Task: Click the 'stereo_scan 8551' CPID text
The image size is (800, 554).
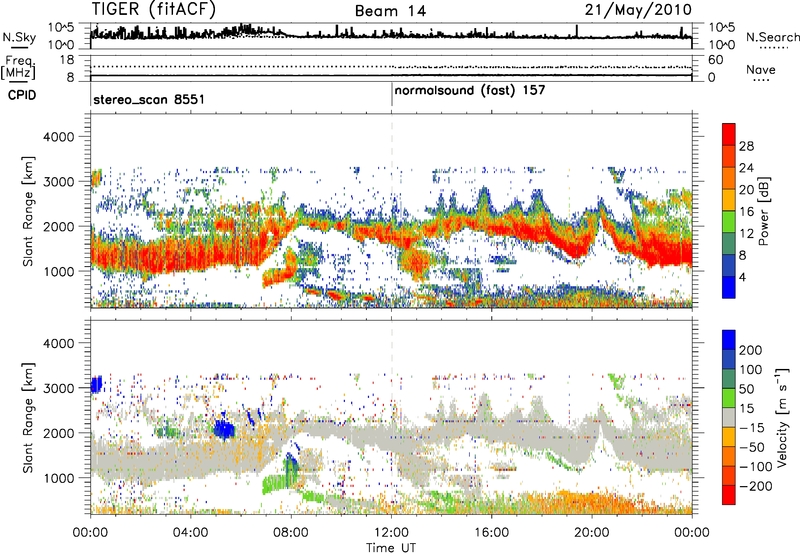Action: pyautogui.click(x=148, y=99)
